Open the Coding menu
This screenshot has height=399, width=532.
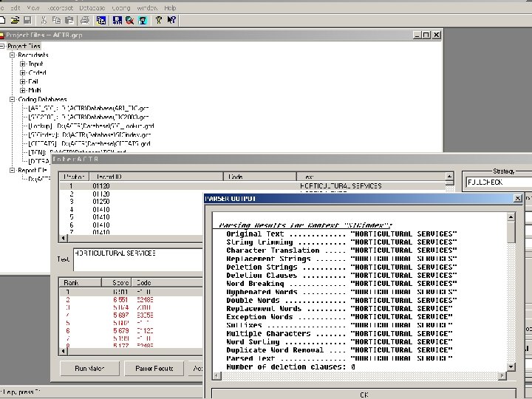click(120, 8)
